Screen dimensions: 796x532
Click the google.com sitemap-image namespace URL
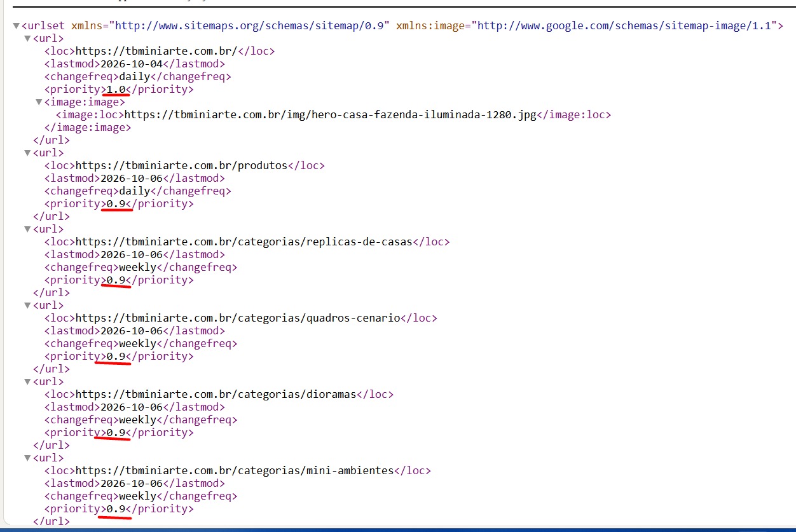click(625, 26)
